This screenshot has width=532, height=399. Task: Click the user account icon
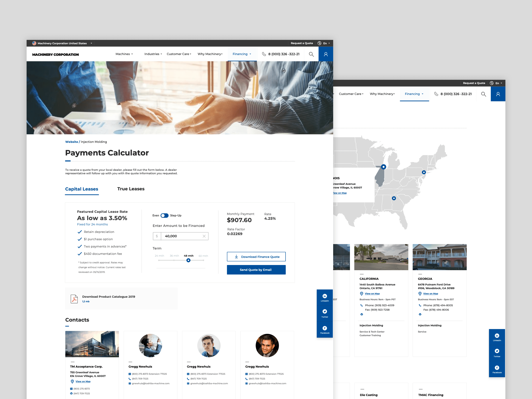coord(326,54)
